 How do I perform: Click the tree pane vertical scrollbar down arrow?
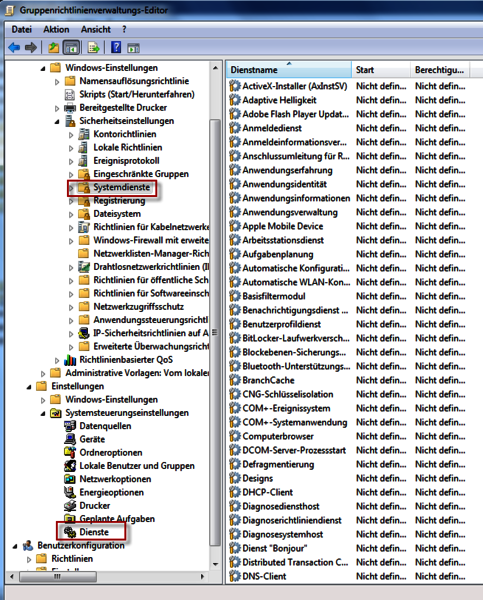pyautogui.click(x=215, y=564)
